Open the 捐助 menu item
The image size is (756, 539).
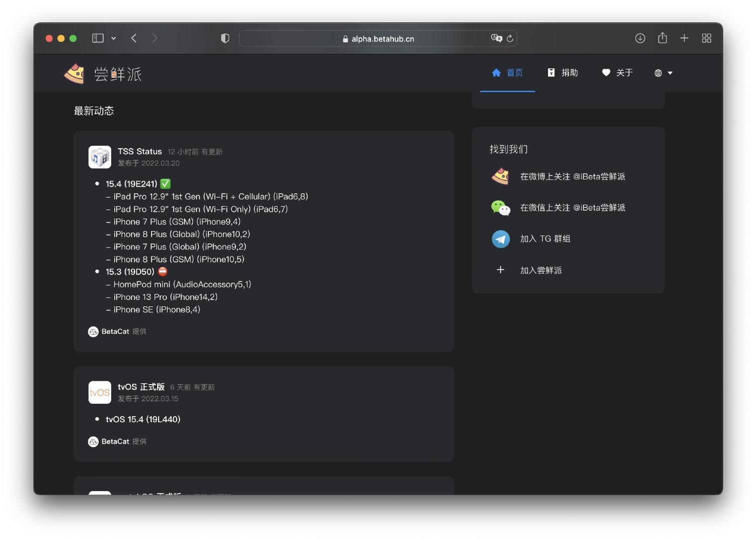[x=563, y=73]
